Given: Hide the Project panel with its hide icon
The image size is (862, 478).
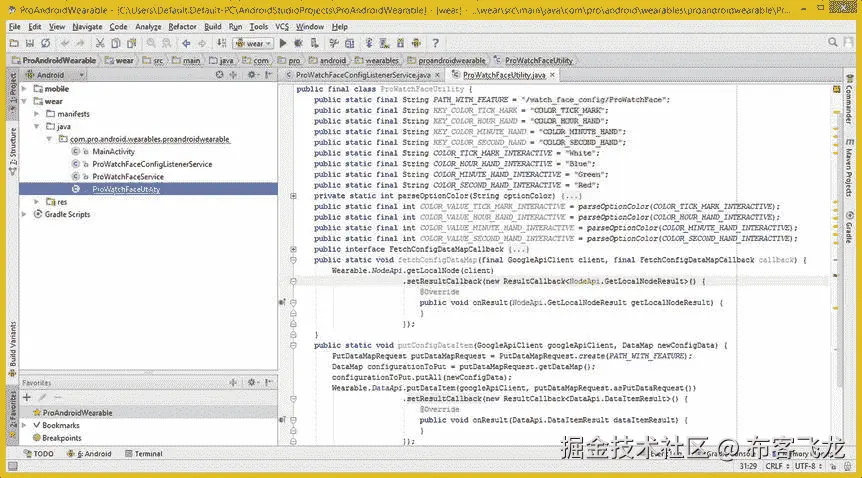Looking at the screenshot, I should [x=268, y=75].
